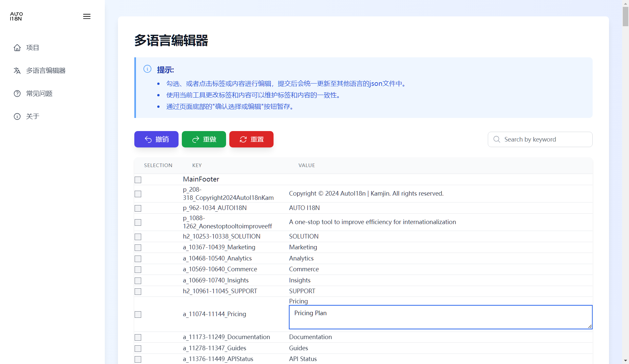Click the info icon in the 提示 box
Screen dimensions: 629x364
(x=147, y=69)
